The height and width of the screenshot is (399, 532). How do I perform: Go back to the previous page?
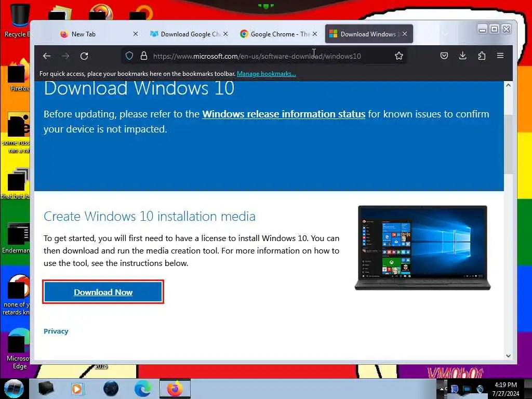pyautogui.click(x=47, y=56)
